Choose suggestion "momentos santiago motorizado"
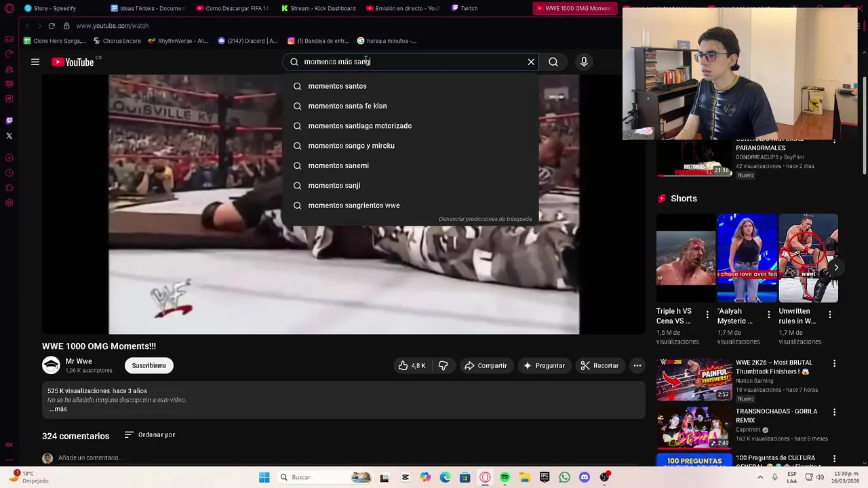The width and height of the screenshot is (868, 488). tap(410, 125)
